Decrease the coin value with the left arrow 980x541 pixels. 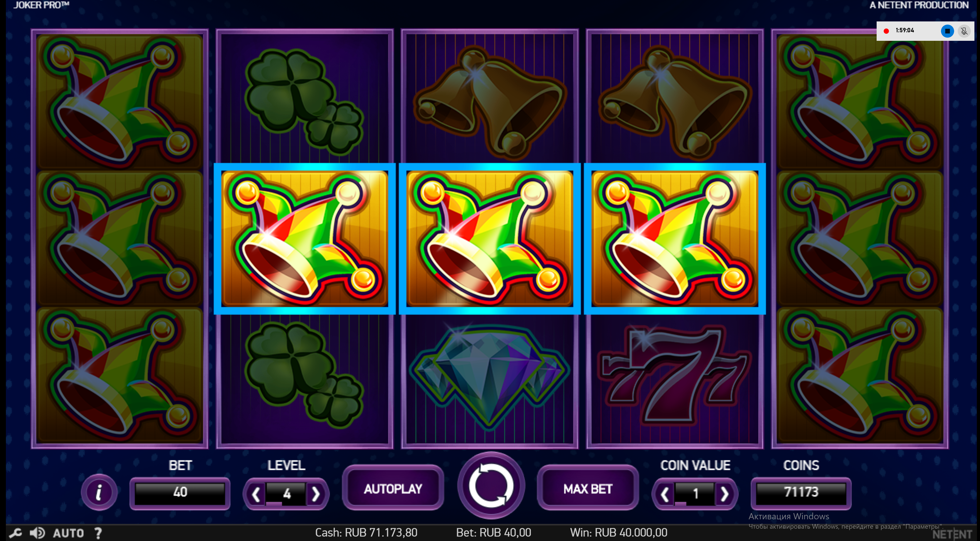665,494
